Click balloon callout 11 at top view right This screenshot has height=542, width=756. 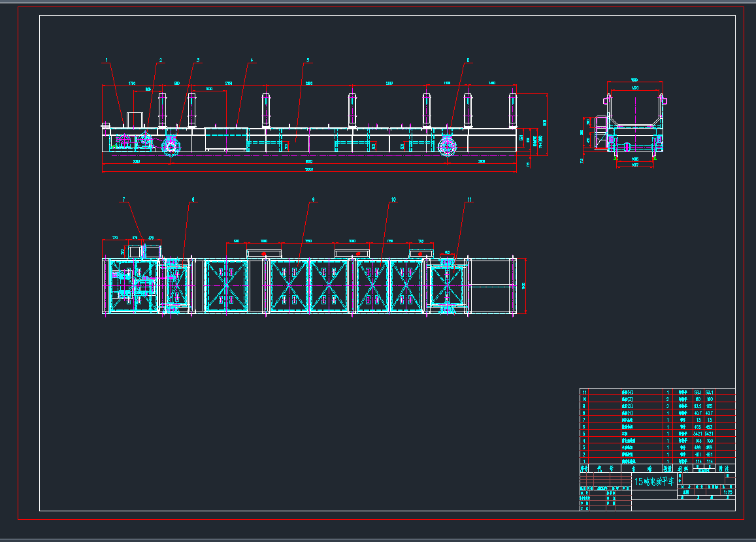point(470,198)
